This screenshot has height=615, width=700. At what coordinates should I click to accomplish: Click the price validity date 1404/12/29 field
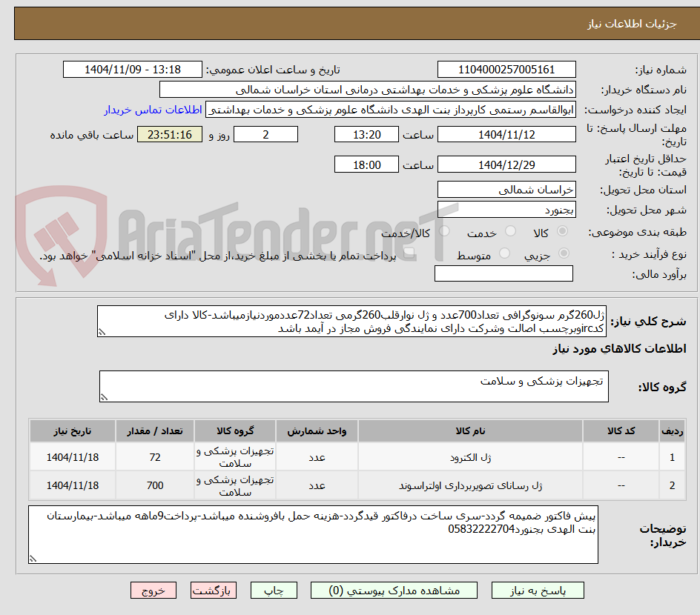click(x=506, y=164)
